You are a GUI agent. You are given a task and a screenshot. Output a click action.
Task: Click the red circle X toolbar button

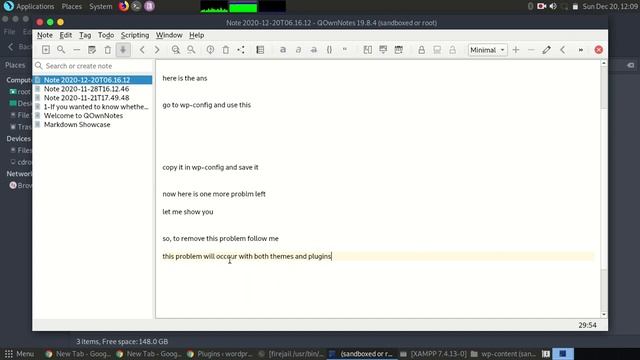599,50
